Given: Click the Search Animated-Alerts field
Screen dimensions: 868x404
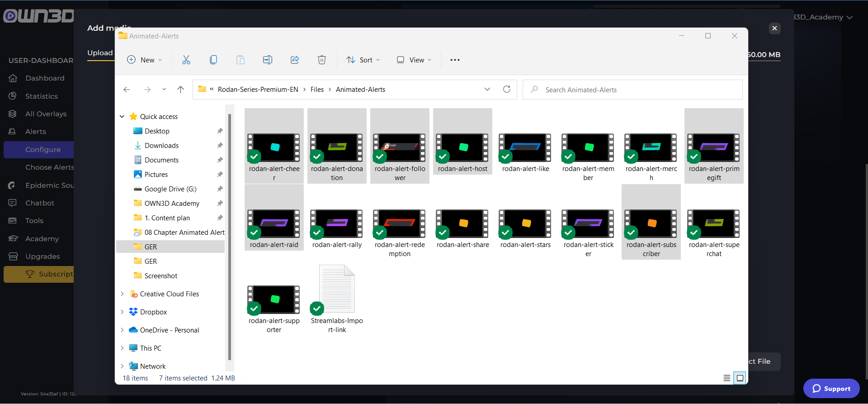Looking at the screenshot, I should pos(633,90).
